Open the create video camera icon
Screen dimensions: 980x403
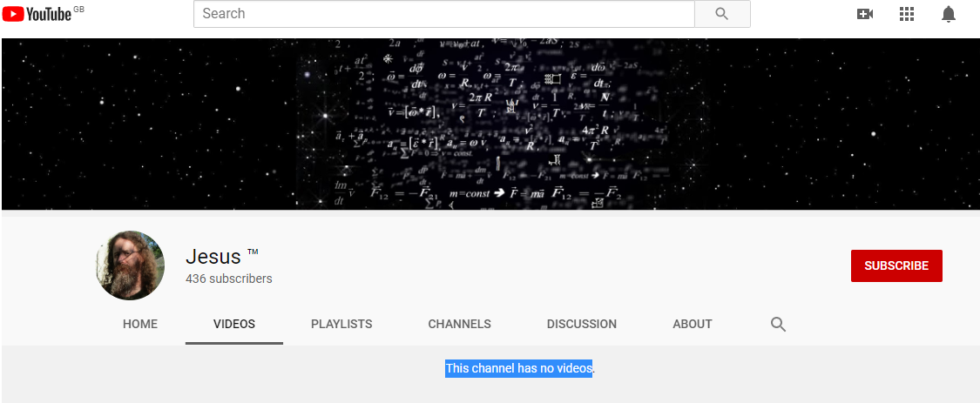click(864, 14)
